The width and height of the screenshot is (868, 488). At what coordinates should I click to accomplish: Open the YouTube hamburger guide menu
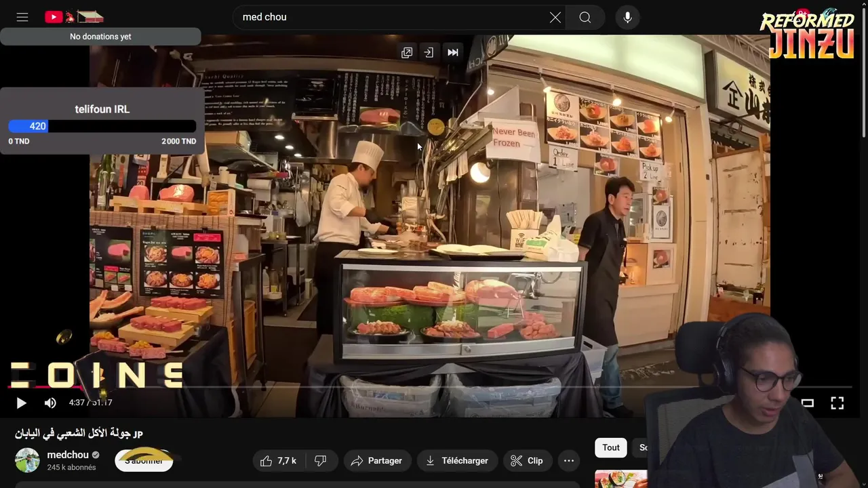pyautogui.click(x=22, y=17)
